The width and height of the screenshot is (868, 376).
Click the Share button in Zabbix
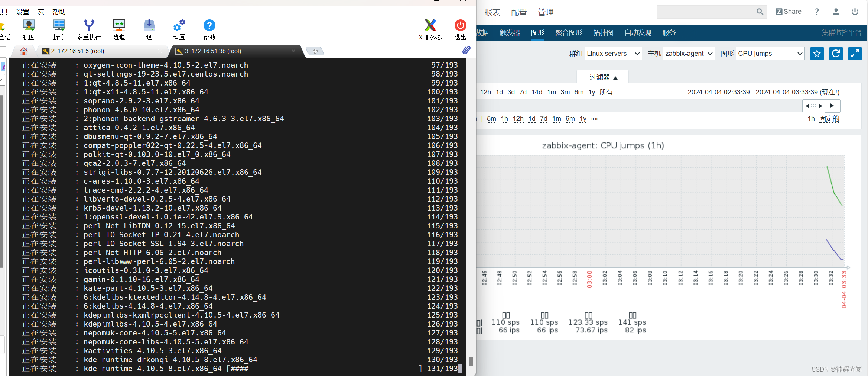click(788, 12)
